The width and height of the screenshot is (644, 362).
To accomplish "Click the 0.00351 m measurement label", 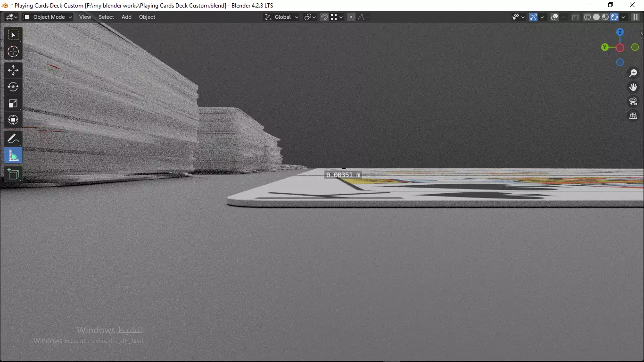I will [x=343, y=175].
